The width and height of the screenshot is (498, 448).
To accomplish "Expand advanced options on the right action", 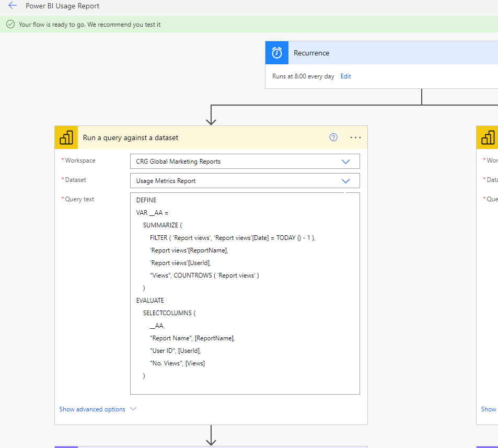I will coord(488,409).
